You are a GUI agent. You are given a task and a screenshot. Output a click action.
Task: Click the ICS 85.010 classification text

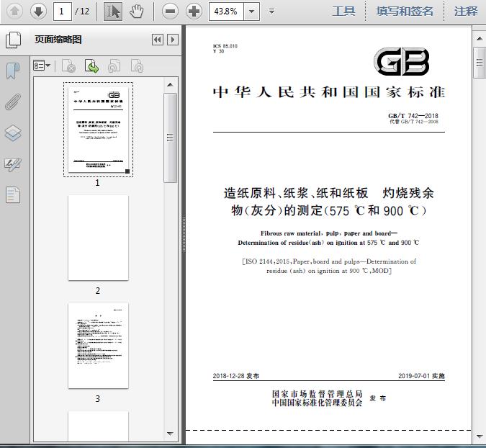click(225, 46)
